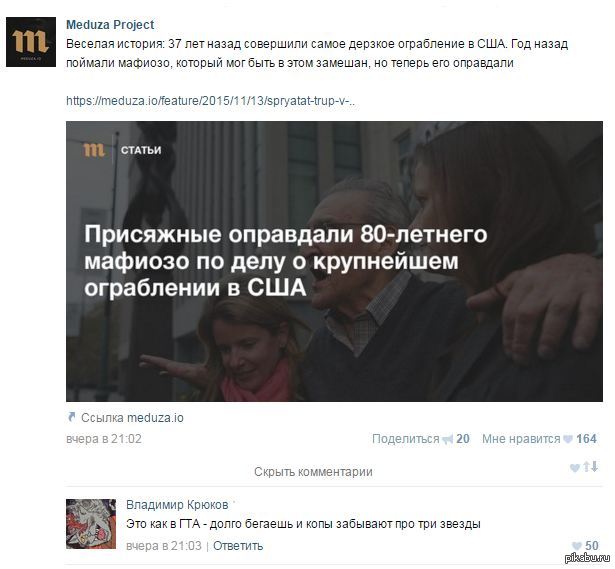Click the post timestamp вчера в 21:02
Image resolution: width=615 pixels, height=569 pixels.
(x=104, y=439)
